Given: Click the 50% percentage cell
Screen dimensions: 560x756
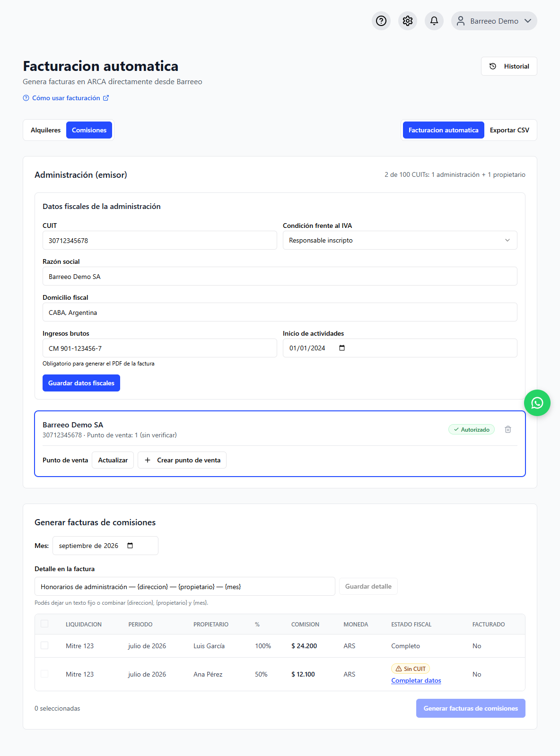Looking at the screenshot, I should tap(261, 674).
